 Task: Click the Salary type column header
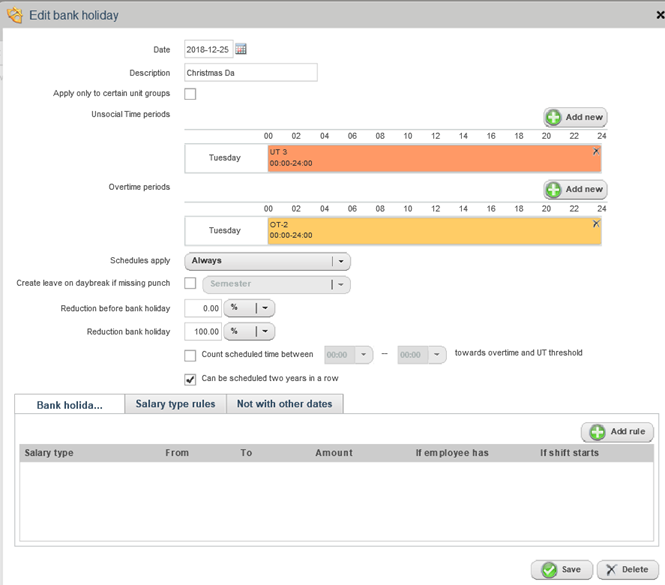(x=49, y=453)
